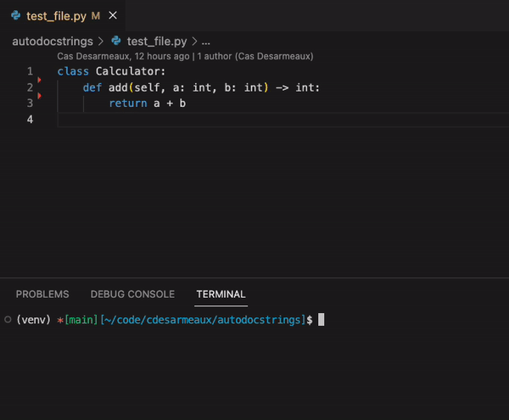This screenshot has height=420, width=509.
Task: Click the 'self' parameter
Action: click(147, 87)
